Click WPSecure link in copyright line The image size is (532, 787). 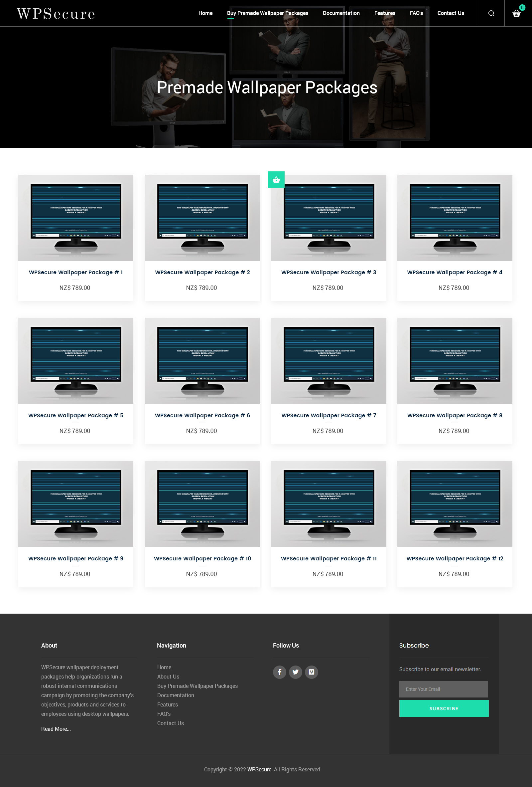[259, 769]
